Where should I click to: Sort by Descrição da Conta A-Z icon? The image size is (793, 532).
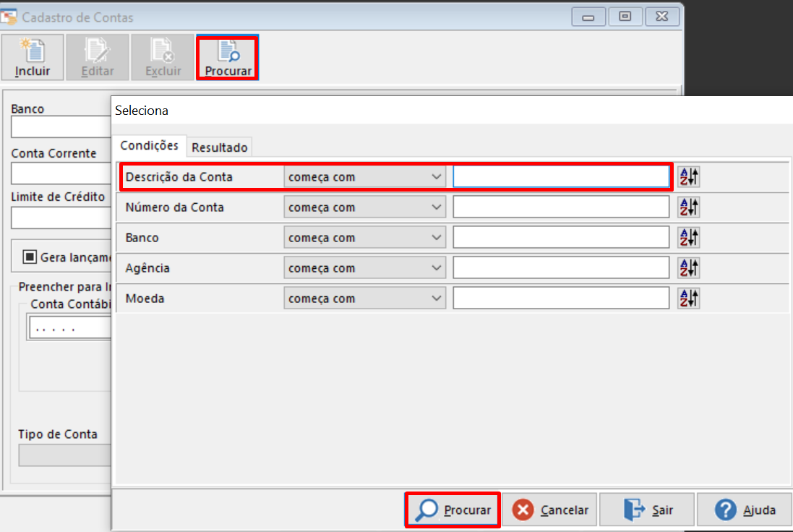pos(688,177)
